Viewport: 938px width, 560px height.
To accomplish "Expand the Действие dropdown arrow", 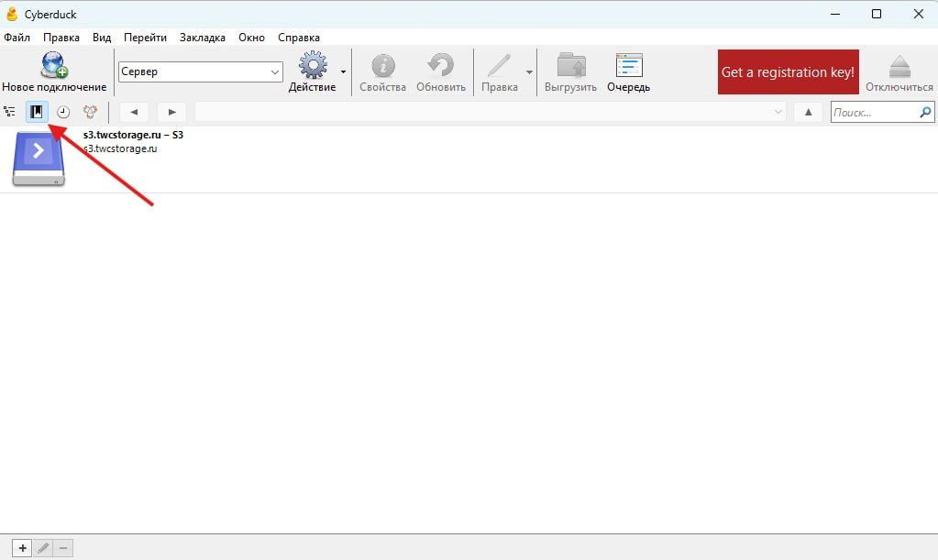I will tap(343, 72).
